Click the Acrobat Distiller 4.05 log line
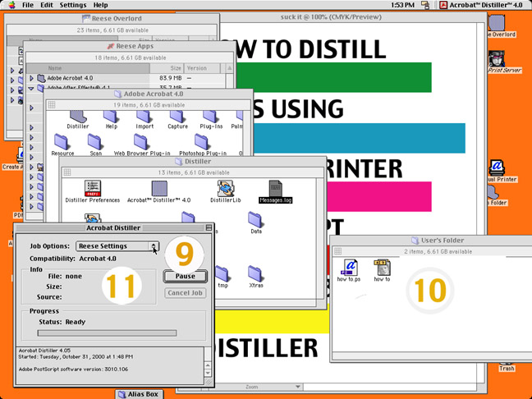 (44, 351)
